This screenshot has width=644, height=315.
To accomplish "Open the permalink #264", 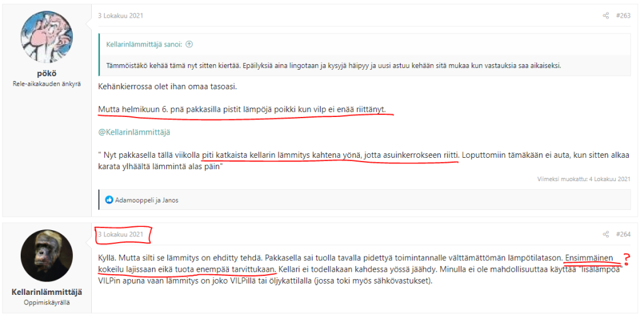I will coord(623,235).
